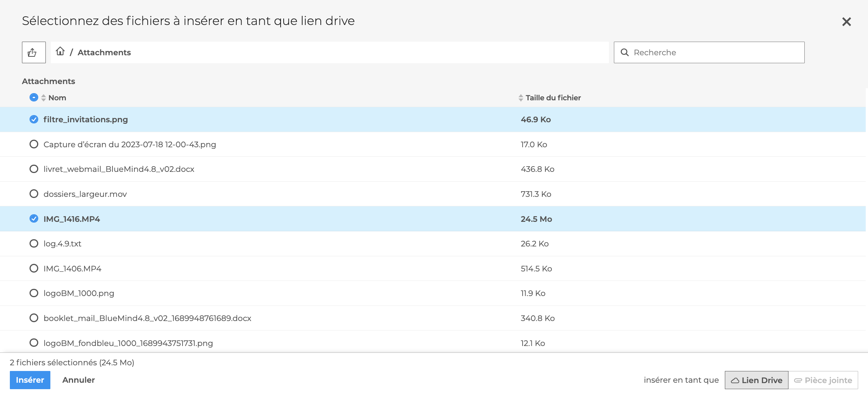Screen dimensions: 868x399
Task: Go to the home root folder icon
Action: [x=60, y=51]
